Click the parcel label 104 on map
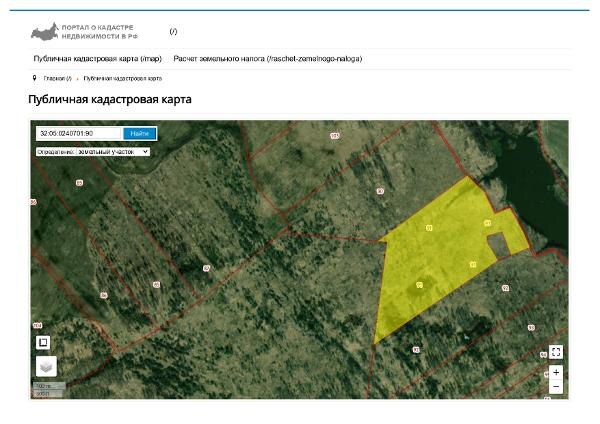 pyautogui.click(x=37, y=326)
